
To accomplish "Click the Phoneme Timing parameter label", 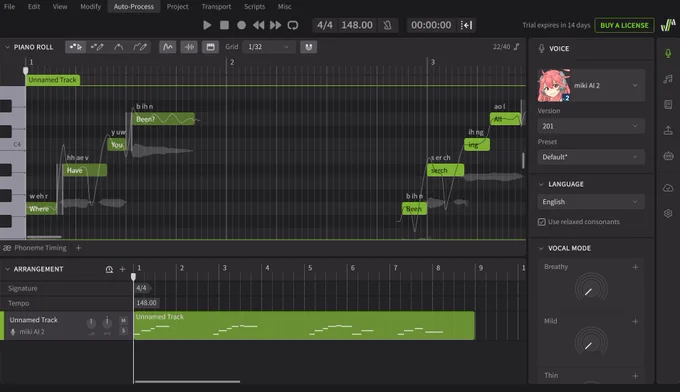I will pos(40,248).
